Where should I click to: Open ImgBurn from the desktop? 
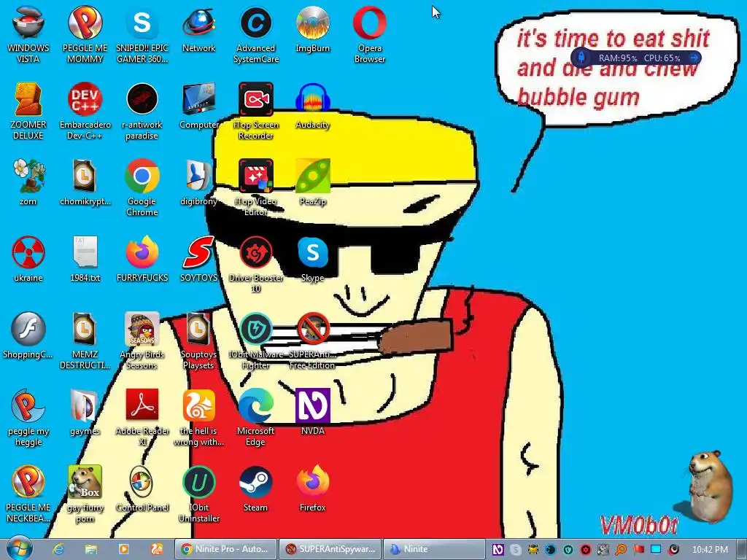click(x=312, y=29)
